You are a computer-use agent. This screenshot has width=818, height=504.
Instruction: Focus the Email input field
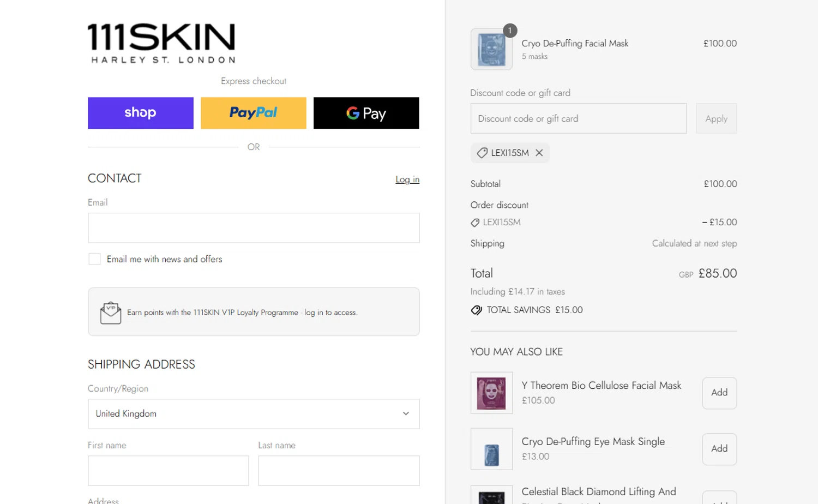[x=254, y=228]
